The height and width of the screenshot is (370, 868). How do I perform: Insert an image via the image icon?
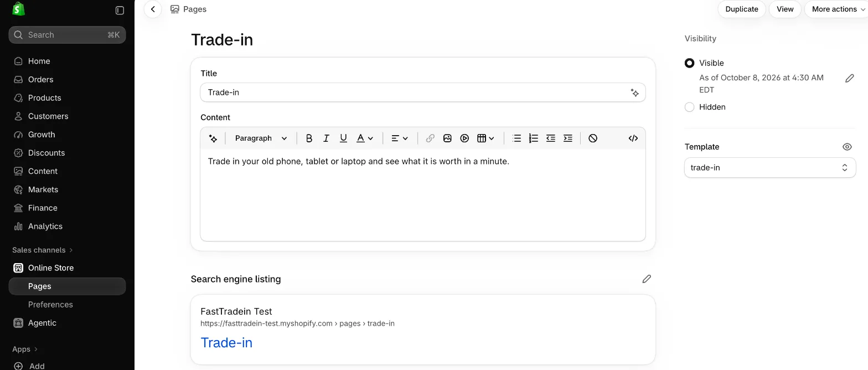[447, 138]
